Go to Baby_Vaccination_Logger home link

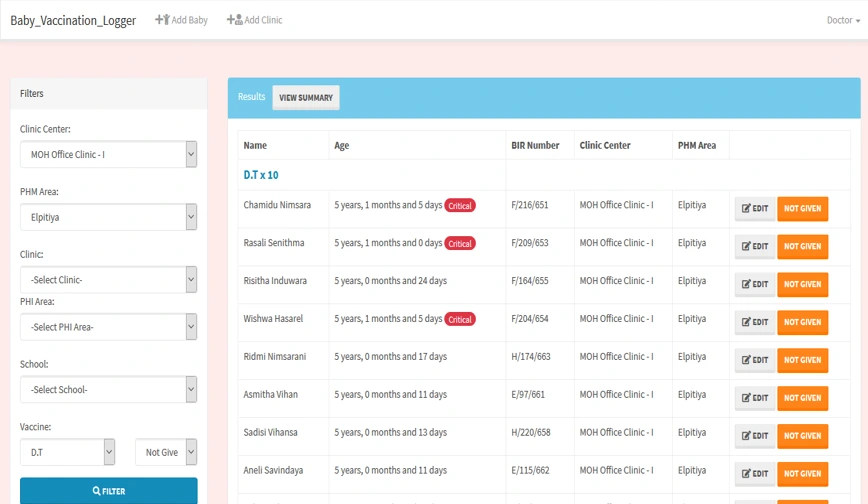pyautogui.click(x=73, y=20)
